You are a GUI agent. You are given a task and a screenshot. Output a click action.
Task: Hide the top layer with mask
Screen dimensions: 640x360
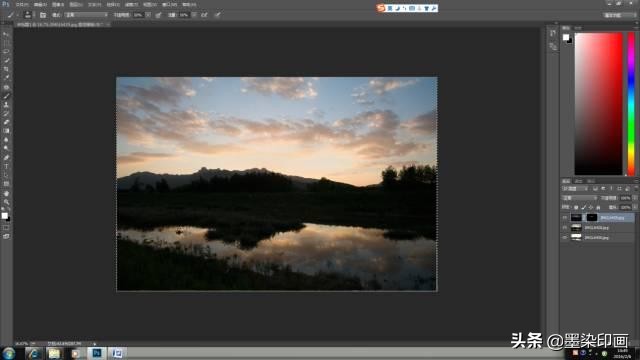tap(565, 218)
